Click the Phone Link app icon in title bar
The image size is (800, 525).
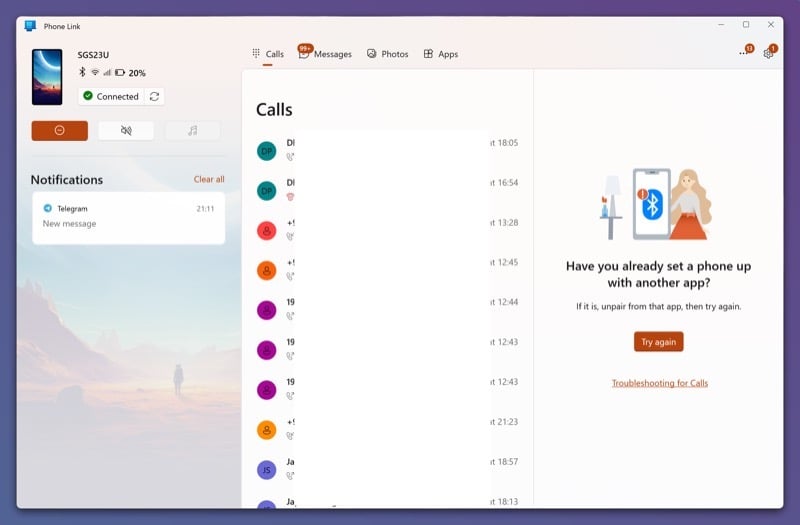click(31, 26)
